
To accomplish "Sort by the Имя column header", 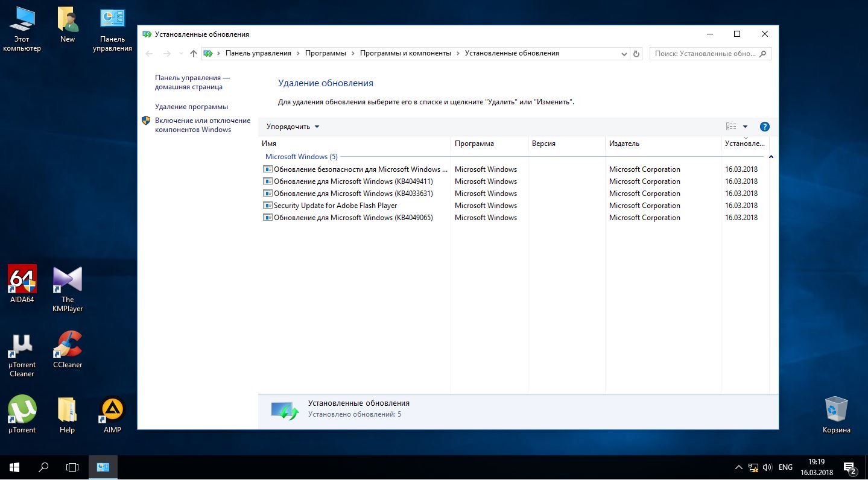I will pyautogui.click(x=355, y=144).
